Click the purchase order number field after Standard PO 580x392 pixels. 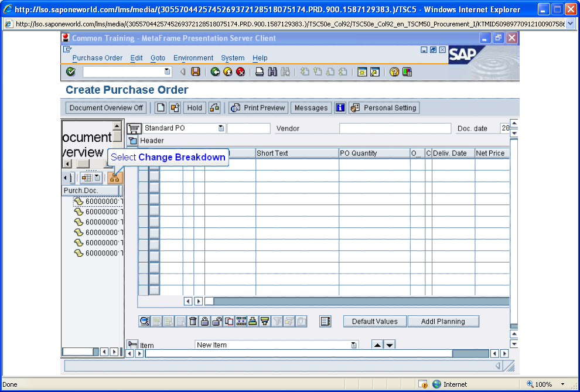[x=248, y=128]
